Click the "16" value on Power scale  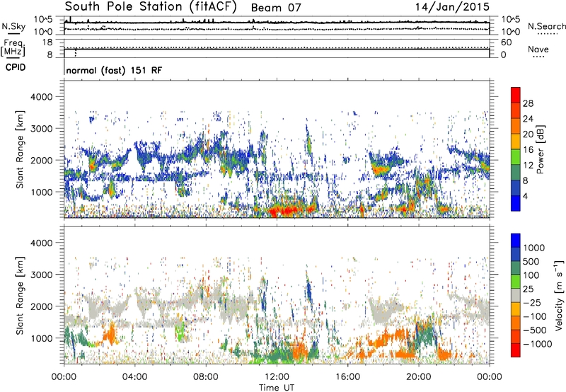point(528,149)
